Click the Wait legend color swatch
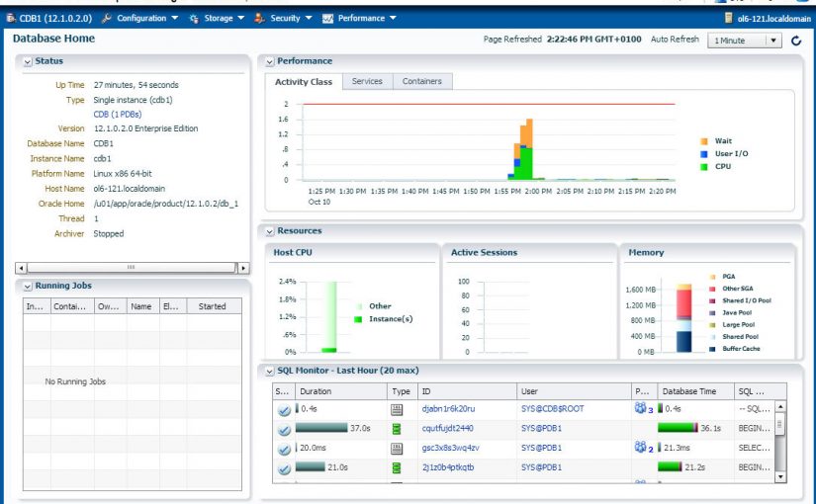This screenshot has height=504, width=816. (x=704, y=141)
